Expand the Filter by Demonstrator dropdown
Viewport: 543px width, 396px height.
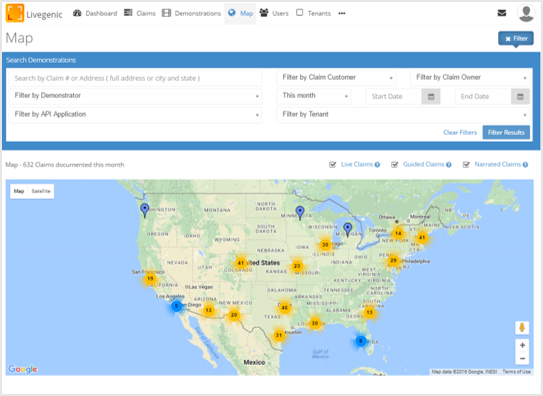(x=135, y=96)
